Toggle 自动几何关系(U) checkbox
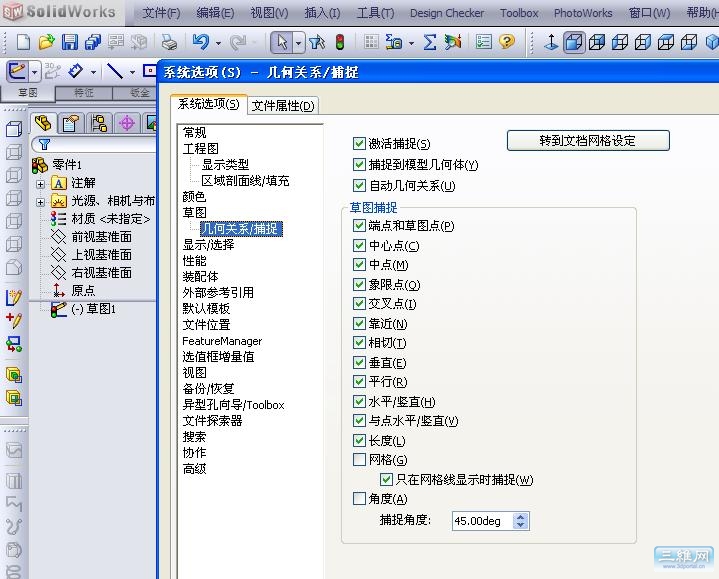 [359, 185]
